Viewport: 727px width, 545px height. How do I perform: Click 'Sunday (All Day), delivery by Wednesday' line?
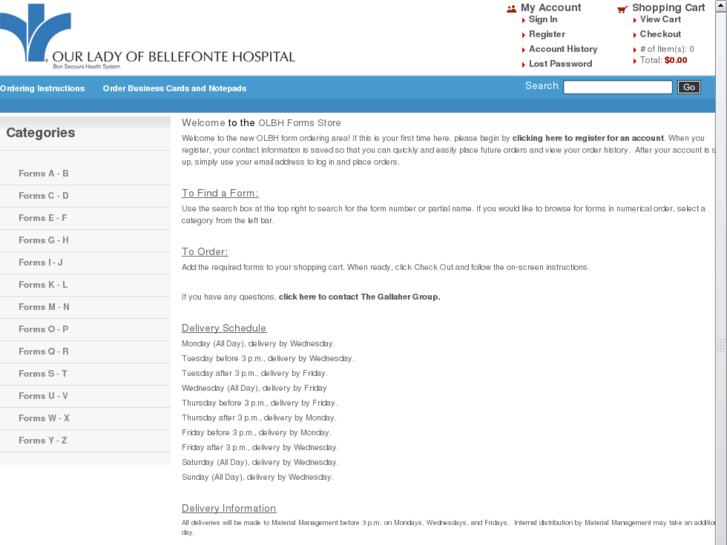[258, 477]
